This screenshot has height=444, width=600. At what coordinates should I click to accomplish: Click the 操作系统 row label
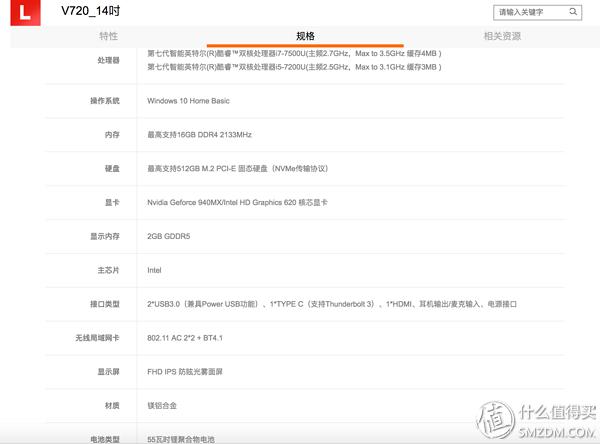105,101
